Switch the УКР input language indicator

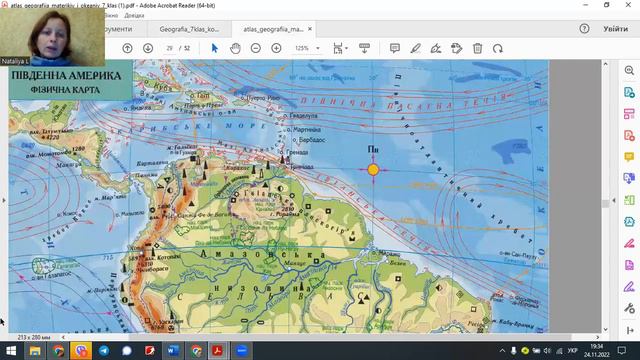click(572, 351)
